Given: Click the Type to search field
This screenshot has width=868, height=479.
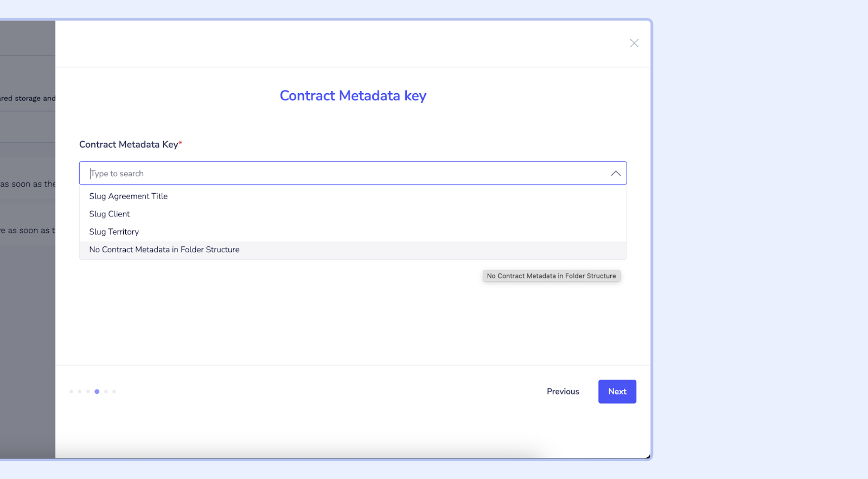Looking at the screenshot, I should [347, 174].
